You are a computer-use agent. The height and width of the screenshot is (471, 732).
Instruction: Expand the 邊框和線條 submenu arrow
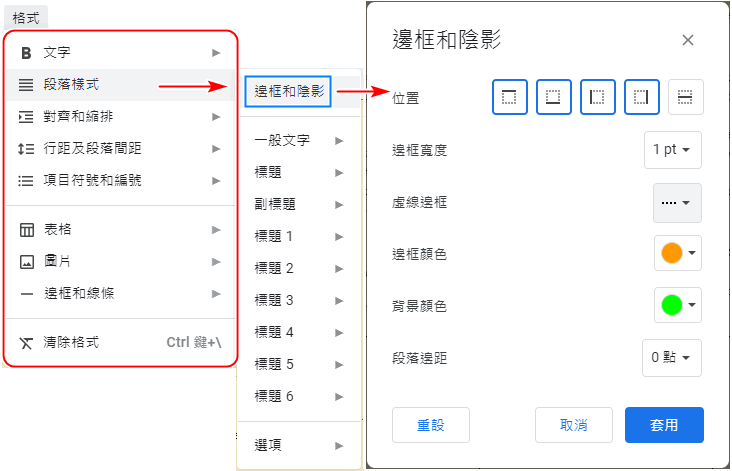tap(216, 294)
